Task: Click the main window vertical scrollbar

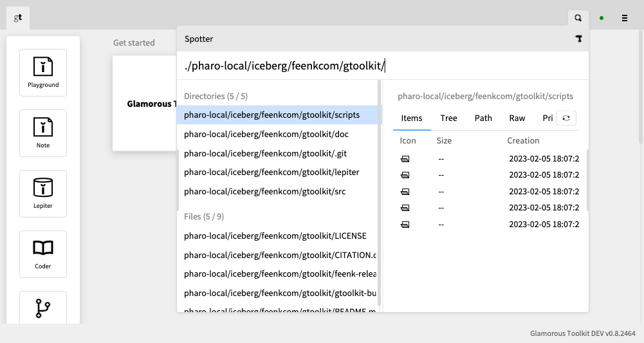Action: pos(641,88)
